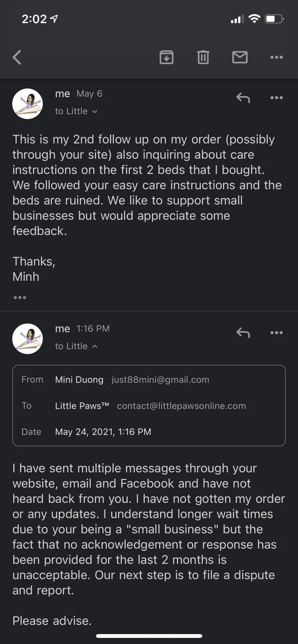Tap sender avatar on May 6 message
298x644 pixels.
[x=27, y=104]
